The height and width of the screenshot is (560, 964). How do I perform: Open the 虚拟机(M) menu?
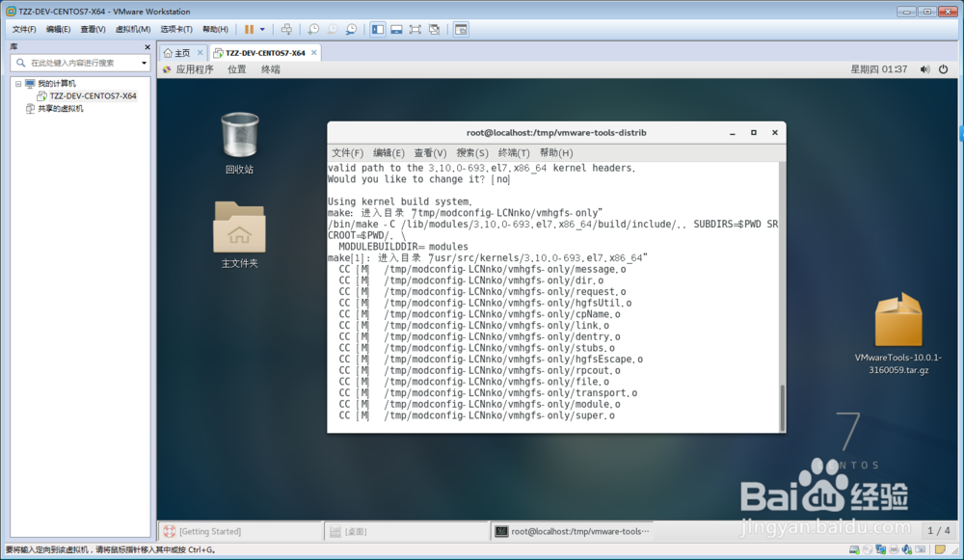pos(133,29)
